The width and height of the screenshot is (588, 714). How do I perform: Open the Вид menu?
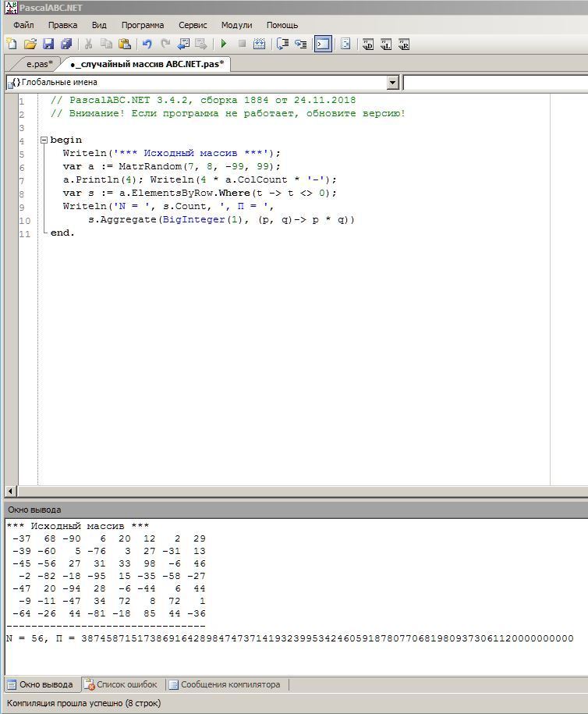(99, 25)
